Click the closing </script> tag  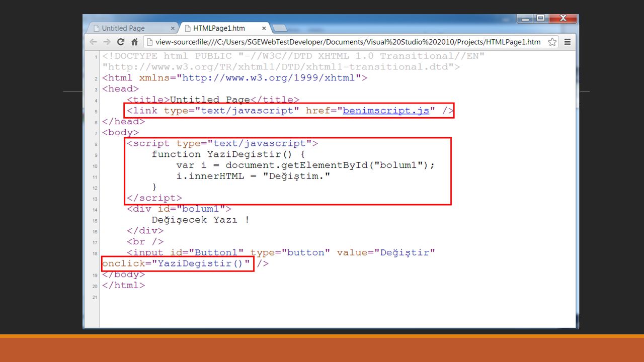(x=154, y=198)
